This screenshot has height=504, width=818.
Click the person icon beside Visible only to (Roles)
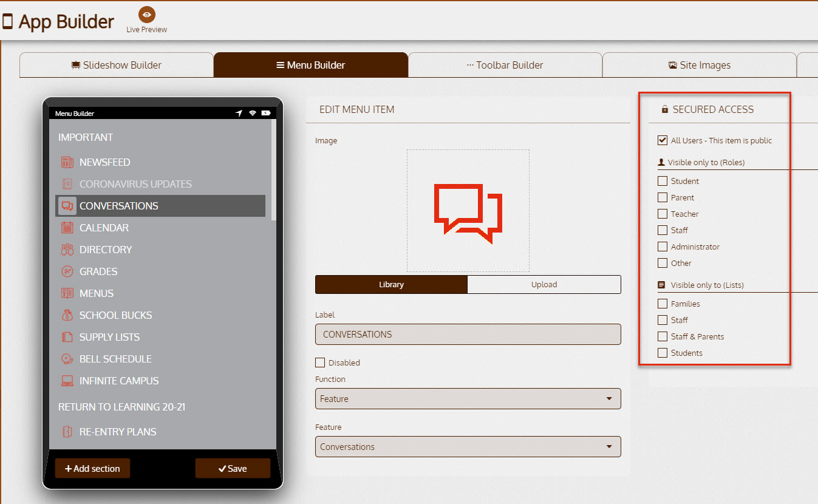[662, 162]
